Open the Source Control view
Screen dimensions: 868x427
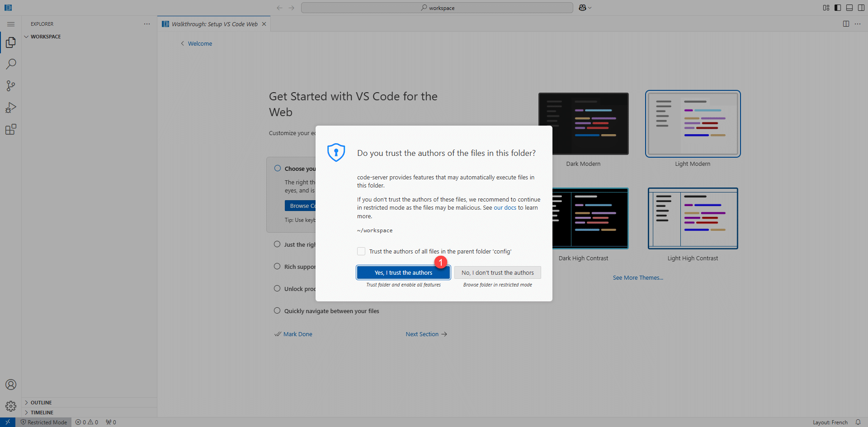11,86
